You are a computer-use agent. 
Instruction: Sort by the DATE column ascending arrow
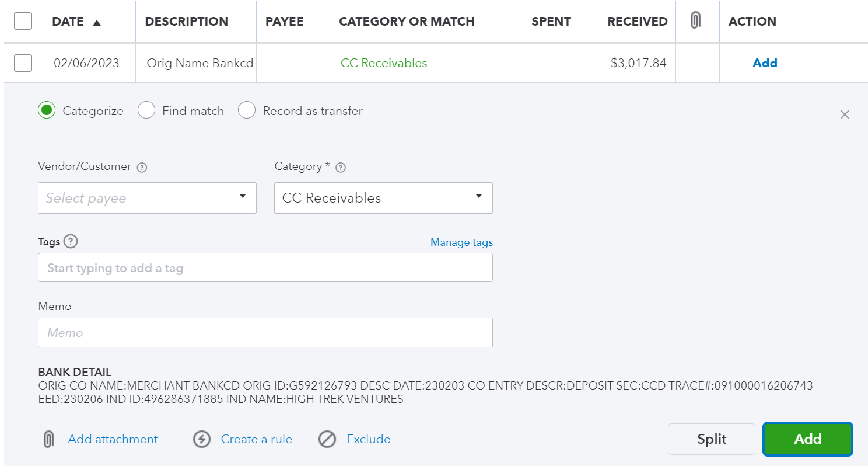(97, 22)
